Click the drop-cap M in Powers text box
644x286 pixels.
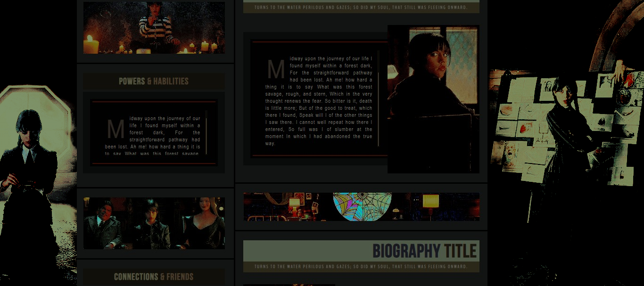pos(116,130)
